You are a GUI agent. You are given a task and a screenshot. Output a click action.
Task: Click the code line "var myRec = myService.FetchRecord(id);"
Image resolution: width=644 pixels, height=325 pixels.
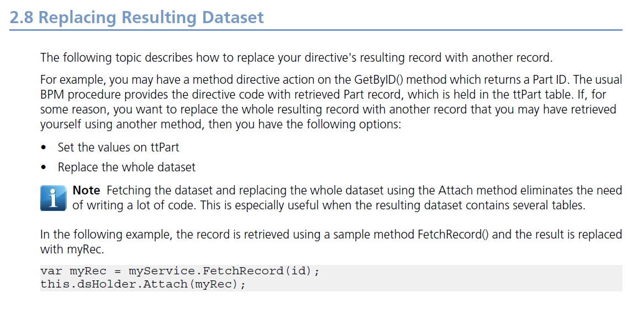click(180, 271)
